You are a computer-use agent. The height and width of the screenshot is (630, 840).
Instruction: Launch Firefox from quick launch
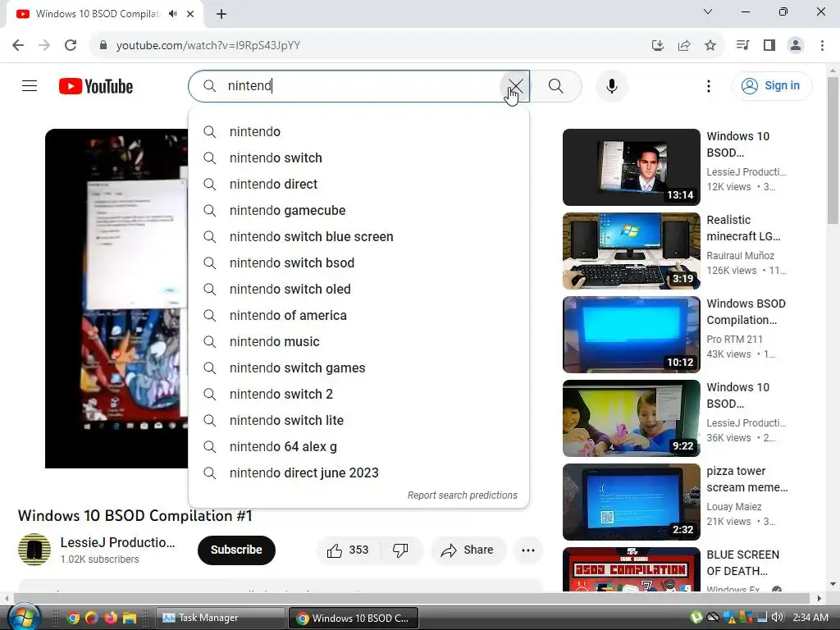pos(110,618)
